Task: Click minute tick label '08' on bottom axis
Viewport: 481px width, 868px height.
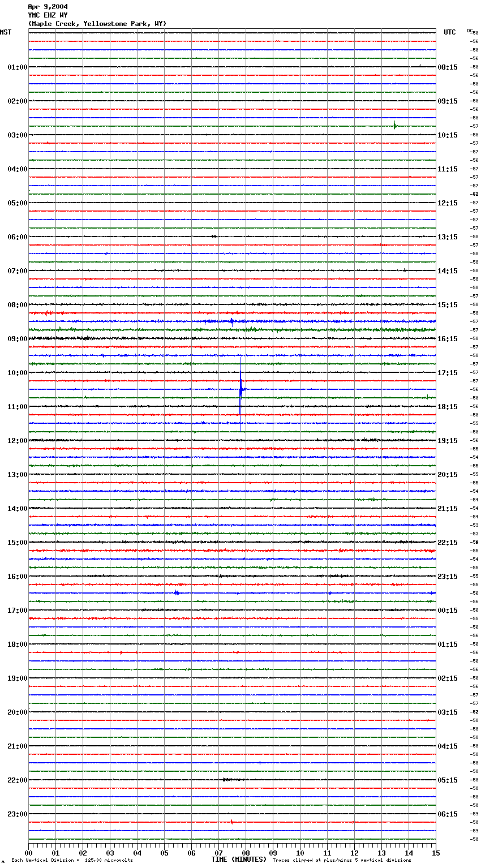Action: point(246,853)
